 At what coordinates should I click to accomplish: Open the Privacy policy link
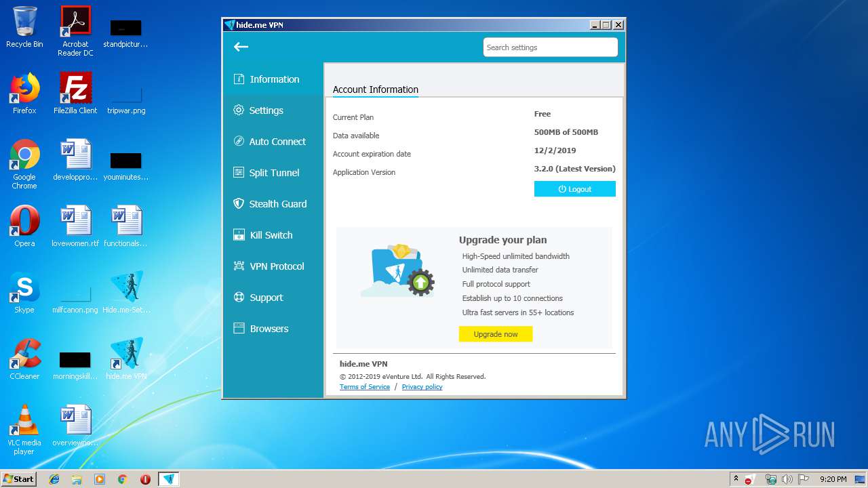(422, 387)
